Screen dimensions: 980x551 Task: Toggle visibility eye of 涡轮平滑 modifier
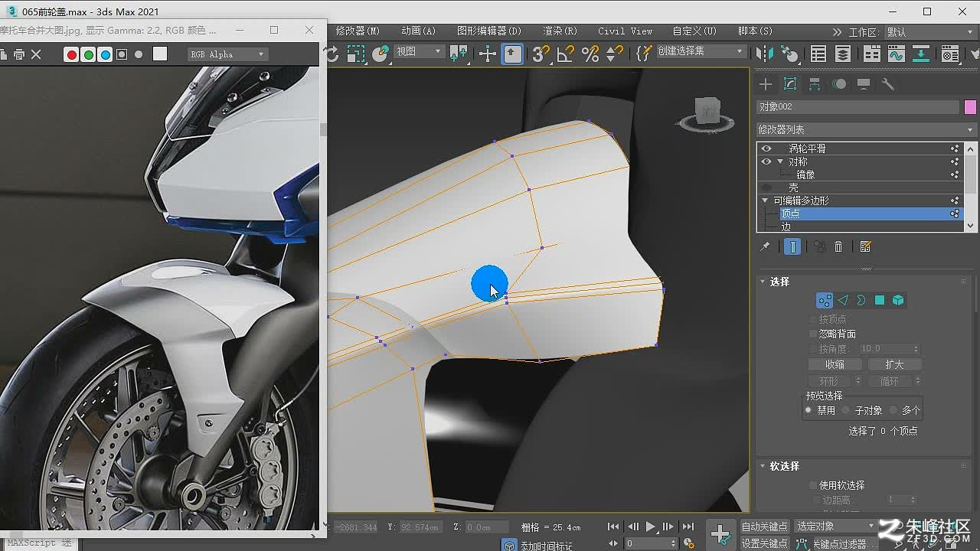766,148
